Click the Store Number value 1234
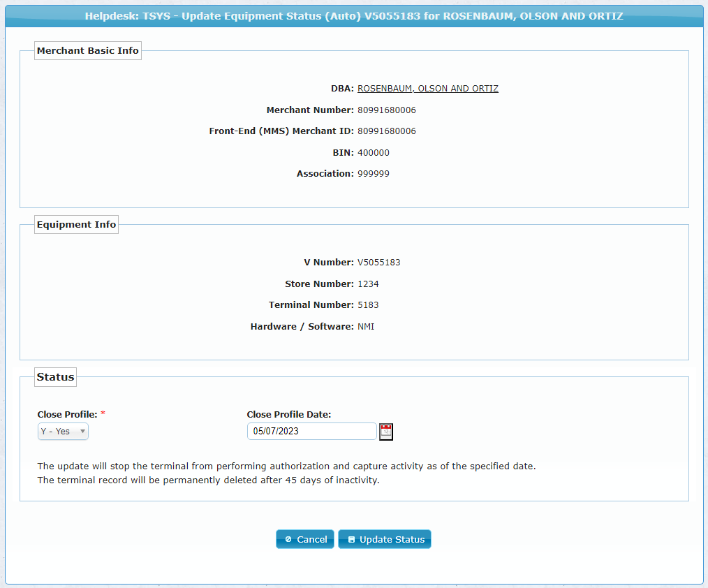Screen dimensions: 708x588 pyautogui.click(x=368, y=284)
